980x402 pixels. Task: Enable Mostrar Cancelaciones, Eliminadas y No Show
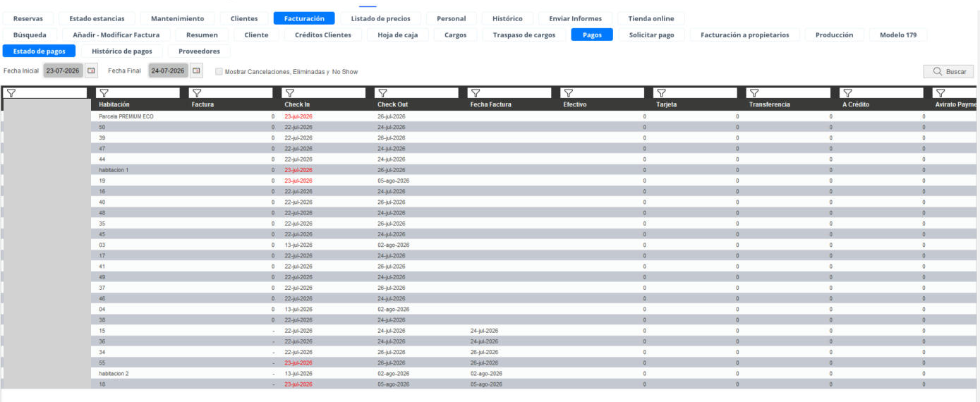click(x=219, y=71)
